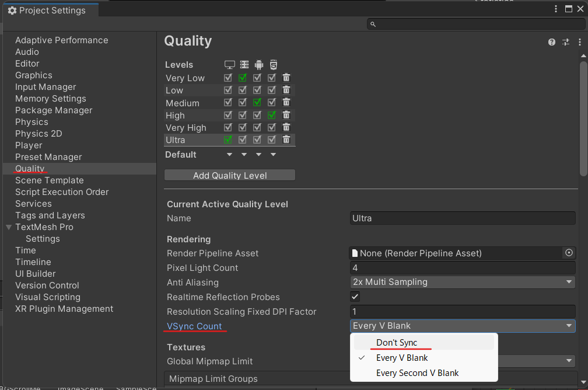This screenshot has height=390, width=588.
Task: Open Script Execution Order settings
Action: click(62, 192)
